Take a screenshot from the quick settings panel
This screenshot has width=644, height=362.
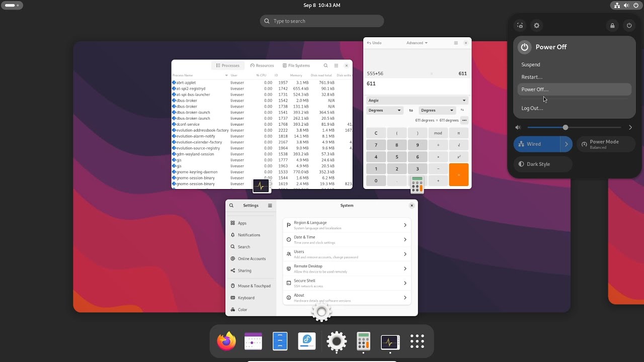pos(520,26)
